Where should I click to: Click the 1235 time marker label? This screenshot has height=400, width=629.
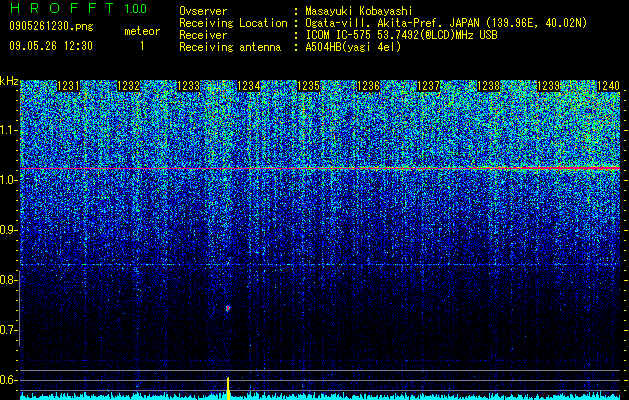(308, 86)
